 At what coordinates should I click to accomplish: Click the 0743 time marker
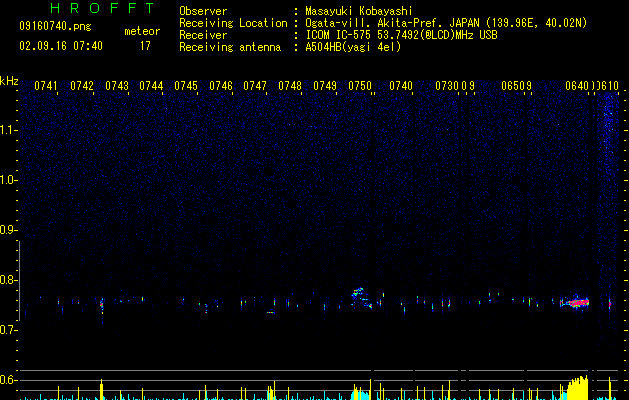[x=117, y=86]
